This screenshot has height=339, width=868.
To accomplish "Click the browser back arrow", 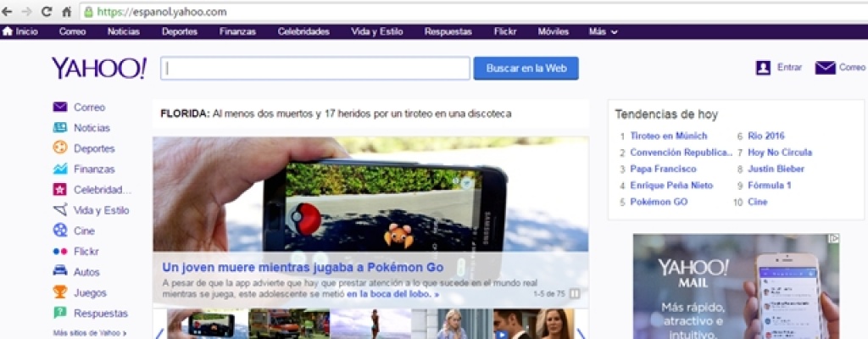I will [7, 12].
